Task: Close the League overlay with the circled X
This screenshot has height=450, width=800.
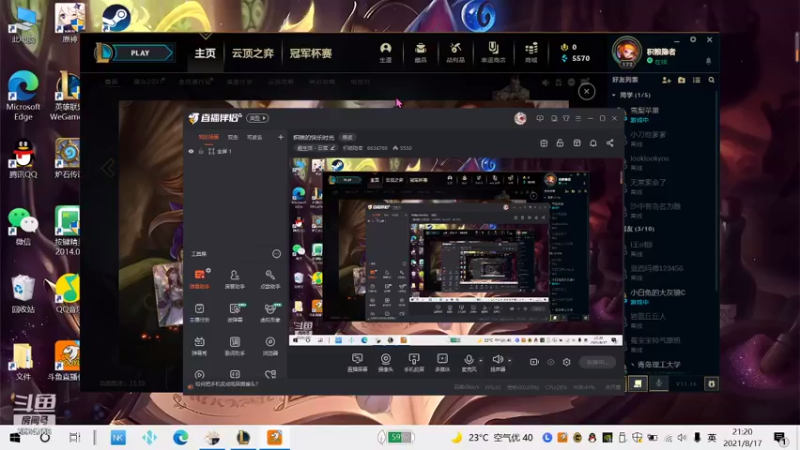Action: tap(586, 91)
